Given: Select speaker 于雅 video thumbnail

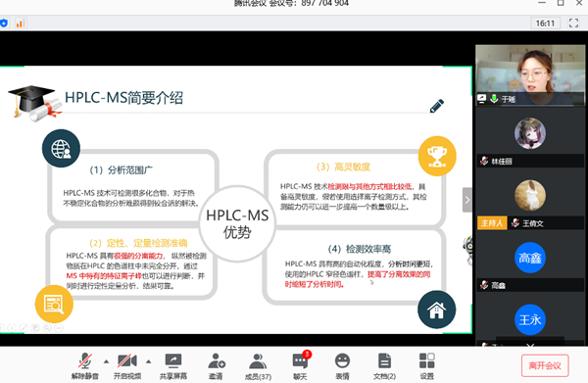Looking at the screenshot, I should pos(530,75).
